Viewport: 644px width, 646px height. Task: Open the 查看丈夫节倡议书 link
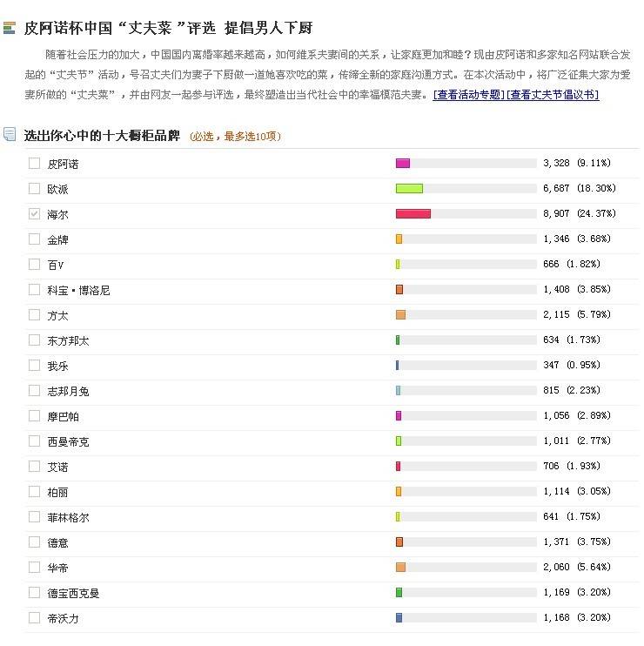coord(553,95)
